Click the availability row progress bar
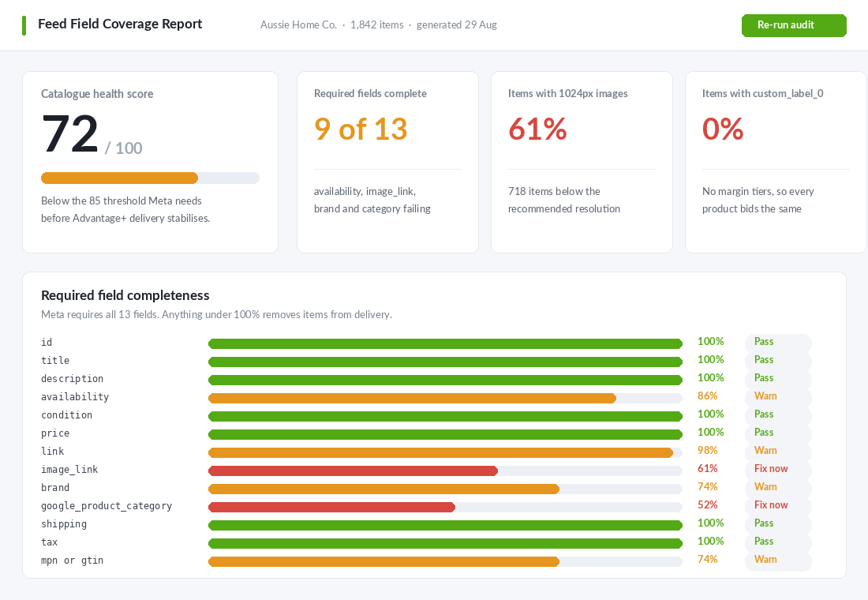The height and width of the screenshot is (600, 868). 445,399
